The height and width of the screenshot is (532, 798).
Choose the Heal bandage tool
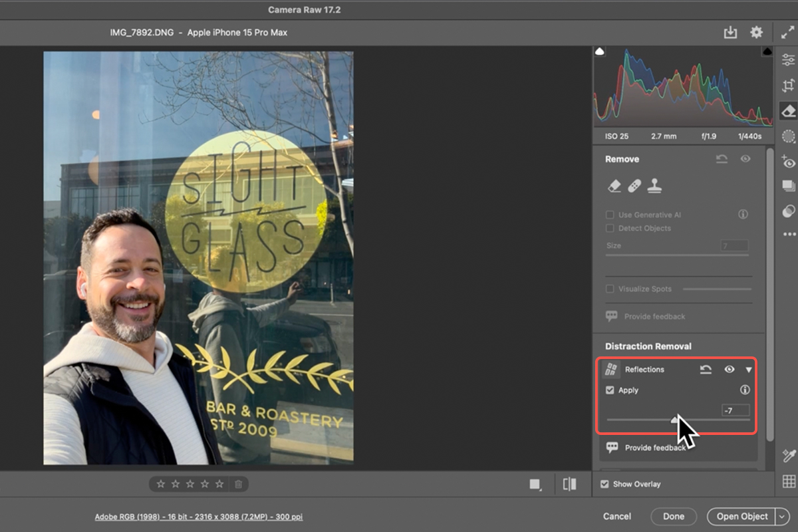tap(635, 186)
